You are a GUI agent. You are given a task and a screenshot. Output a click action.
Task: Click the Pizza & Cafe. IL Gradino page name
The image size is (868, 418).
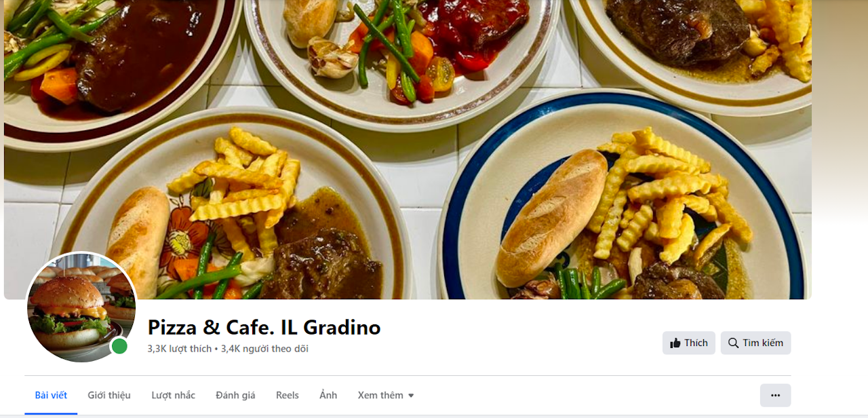[x=264, y=328]
